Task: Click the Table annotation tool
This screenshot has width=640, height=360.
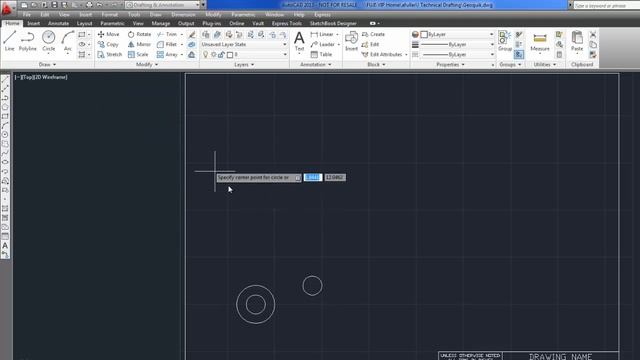Action: 321,54
